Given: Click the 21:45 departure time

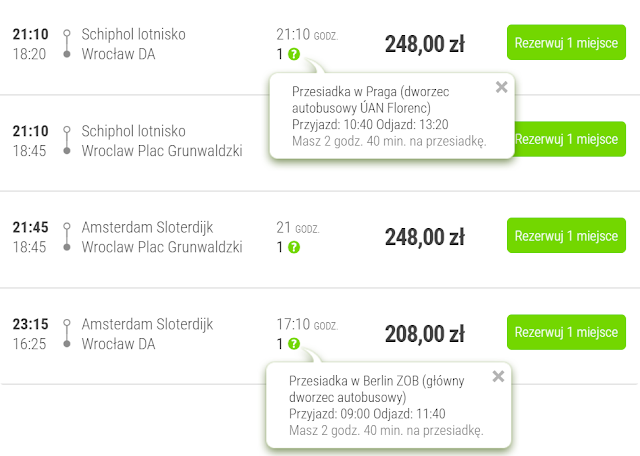Looking at the screenshot, I should point(29,227).
